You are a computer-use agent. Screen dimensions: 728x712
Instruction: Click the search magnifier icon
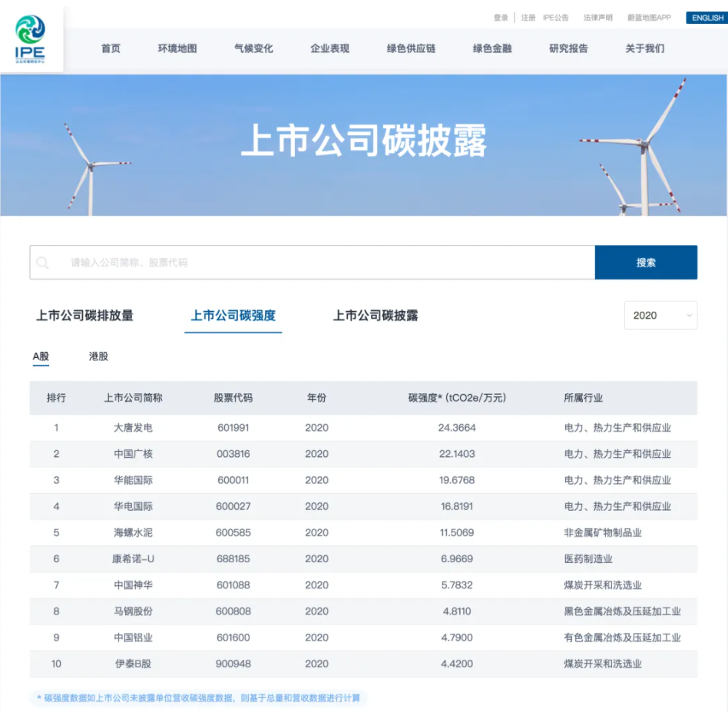[42, 263]
